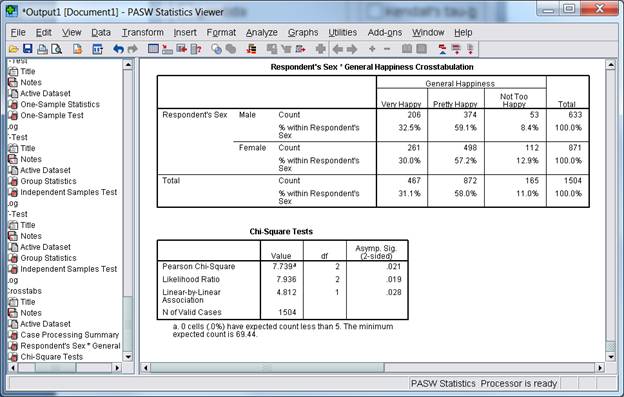The width and height of the screenshot is (624, 397).
Task: Click the Export output toolbar icon
Action: [x=77, y=49]
